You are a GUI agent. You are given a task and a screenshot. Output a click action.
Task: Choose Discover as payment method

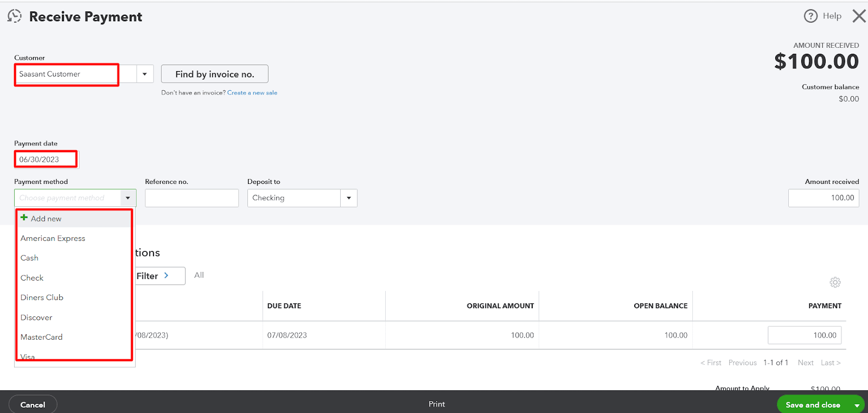pyautogui.click(x=36, y=317)
